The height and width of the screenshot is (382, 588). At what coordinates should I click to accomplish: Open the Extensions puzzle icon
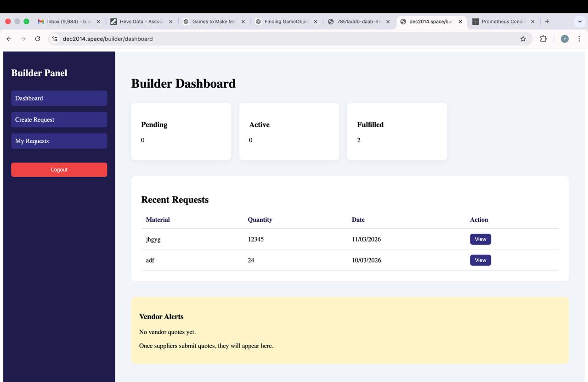(x=543, y=39)
